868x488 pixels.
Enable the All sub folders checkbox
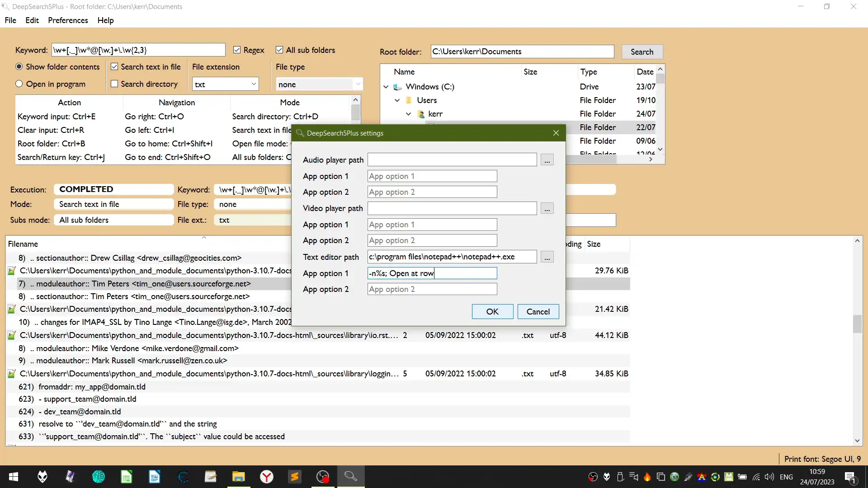click(x=280, y=50)
